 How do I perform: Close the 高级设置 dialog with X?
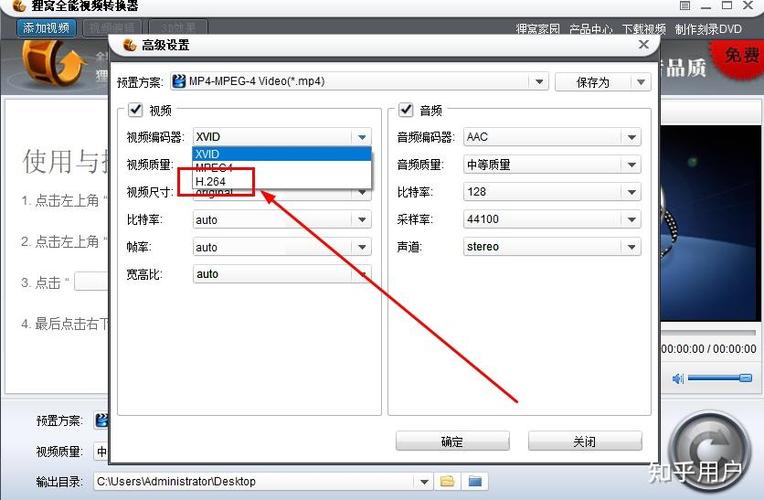tap(643, 44)
